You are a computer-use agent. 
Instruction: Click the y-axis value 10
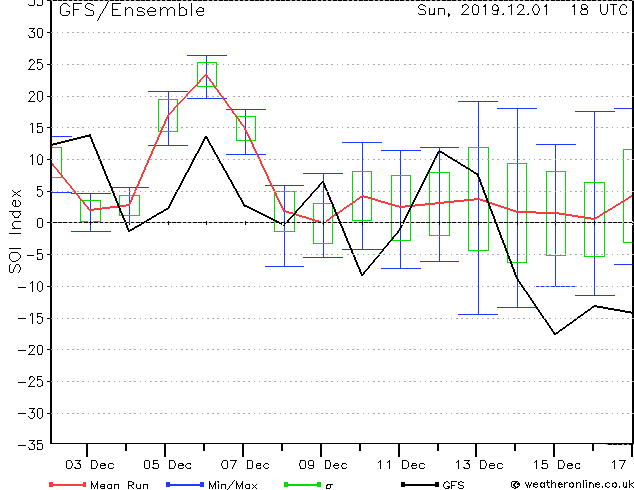34,160
